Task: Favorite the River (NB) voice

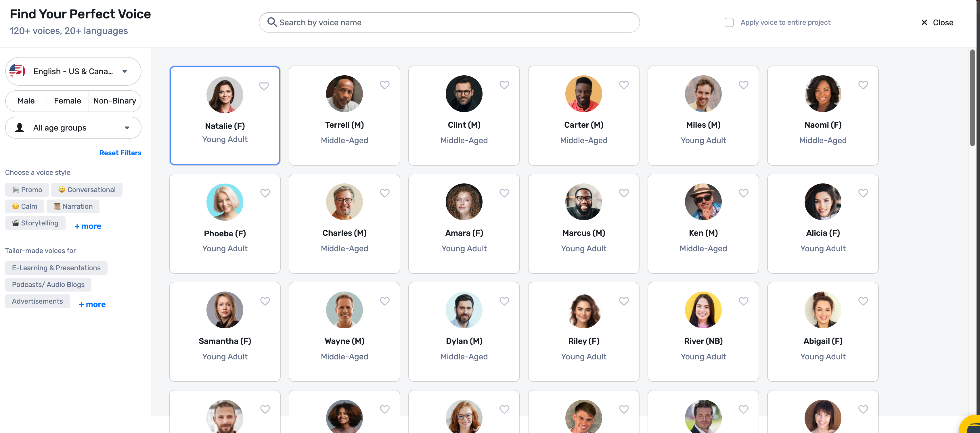Action: (x=743, y=301)
